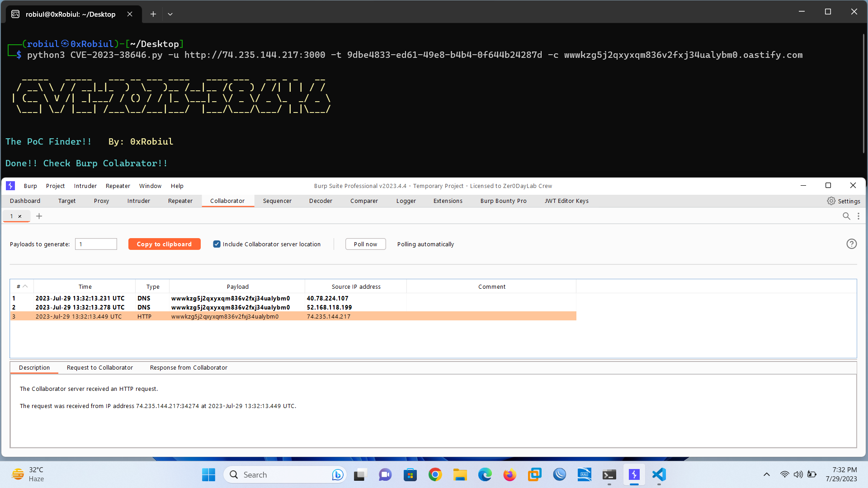Switch to the Target tab
Image resolution: width=868 pixels, height=488 pixels.
67,201
